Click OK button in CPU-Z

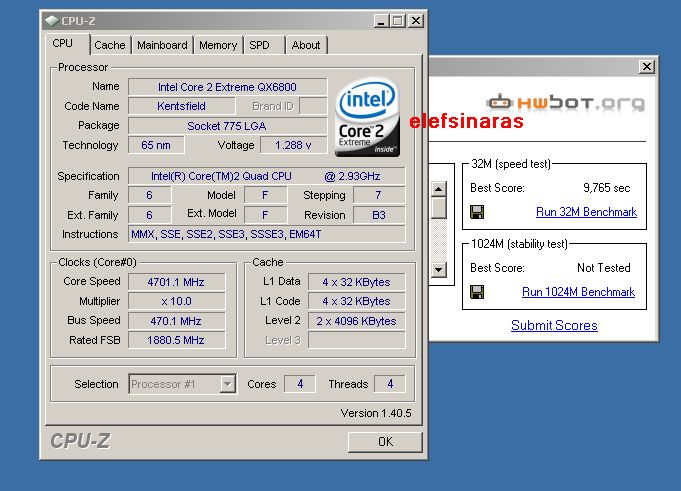(385, 442)
